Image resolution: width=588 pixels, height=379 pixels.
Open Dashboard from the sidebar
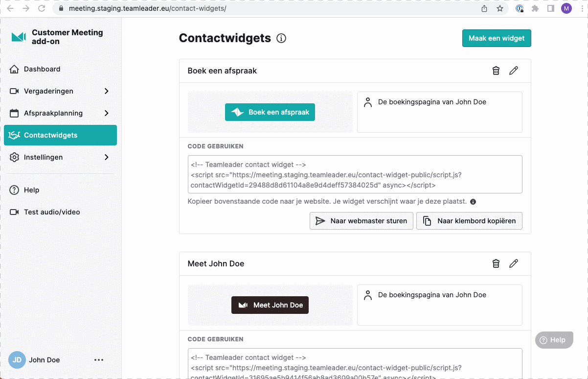[x=61, y=69]
